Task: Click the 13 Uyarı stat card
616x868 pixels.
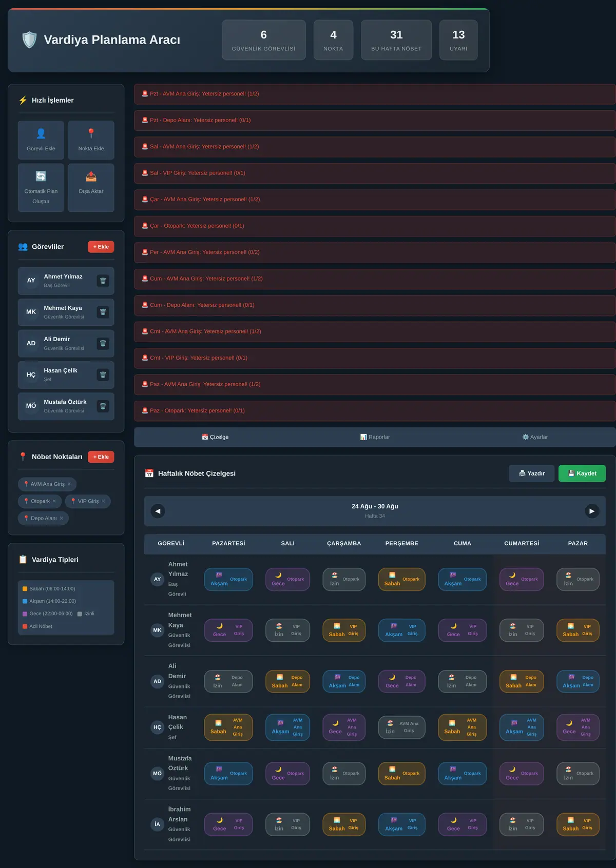Action: [458, 40]
